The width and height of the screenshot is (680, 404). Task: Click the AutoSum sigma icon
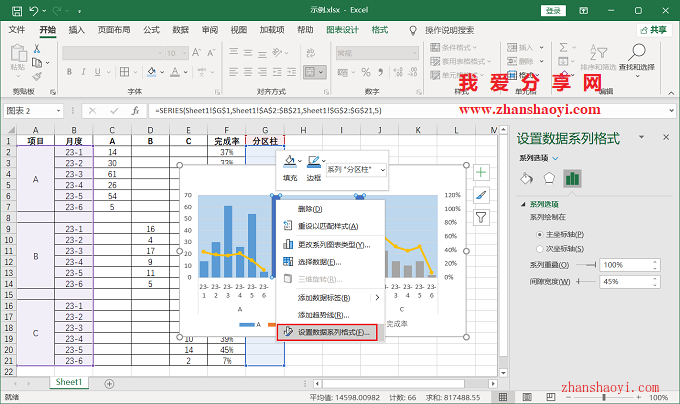pos(563,47)
